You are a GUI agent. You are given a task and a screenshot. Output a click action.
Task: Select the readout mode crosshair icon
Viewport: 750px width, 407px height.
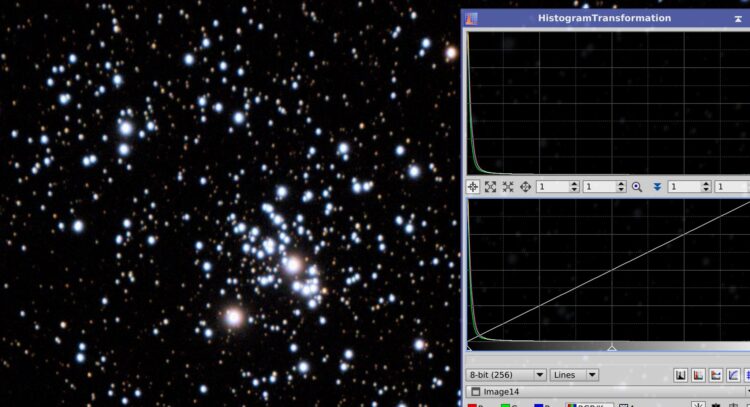(473, 187)
